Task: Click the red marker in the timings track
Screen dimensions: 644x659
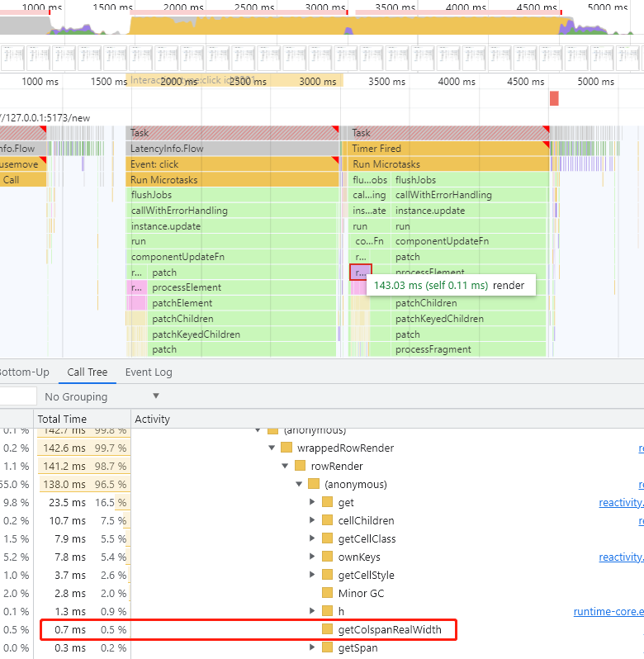Action: click(x=554, y=98)
